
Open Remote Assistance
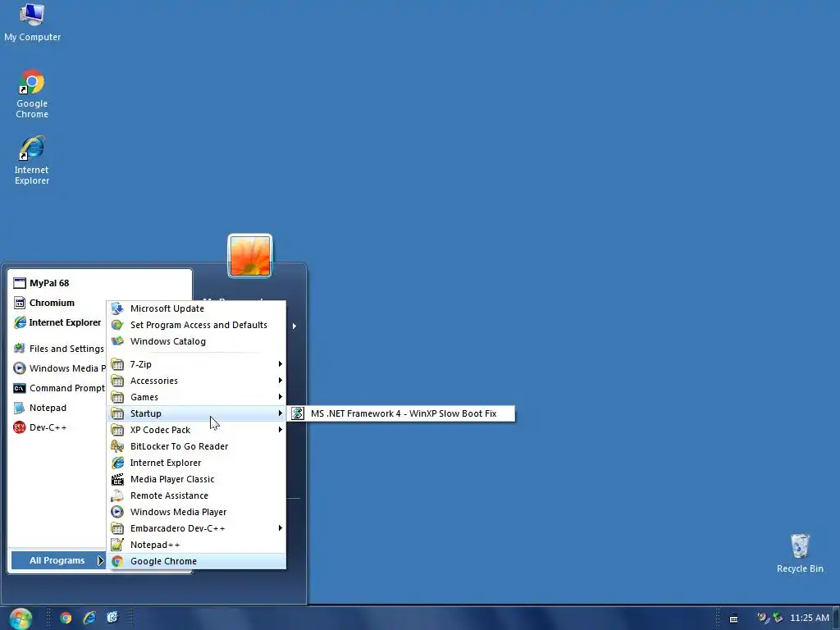(198, 495)
